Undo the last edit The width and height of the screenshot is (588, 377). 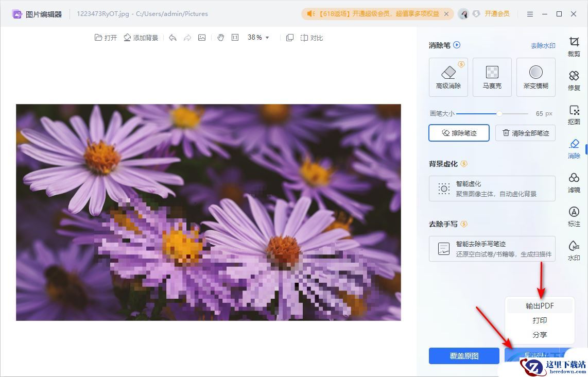tap(172, 38)
